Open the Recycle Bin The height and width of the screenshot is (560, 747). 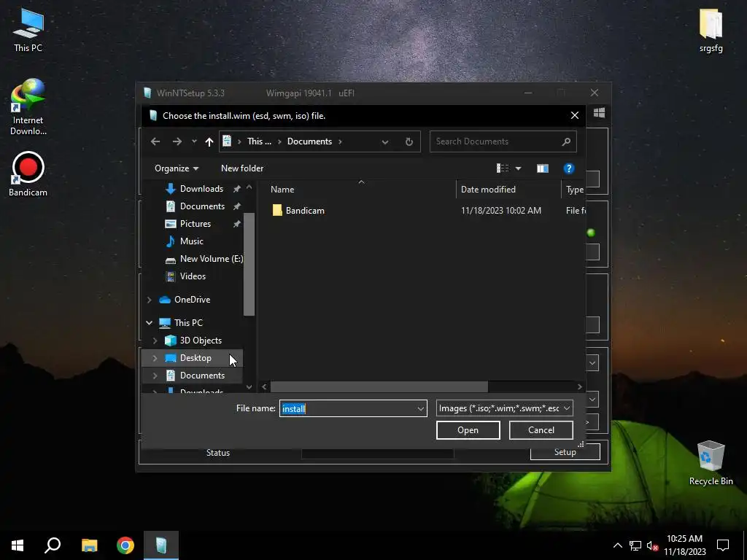pos(711,463)
